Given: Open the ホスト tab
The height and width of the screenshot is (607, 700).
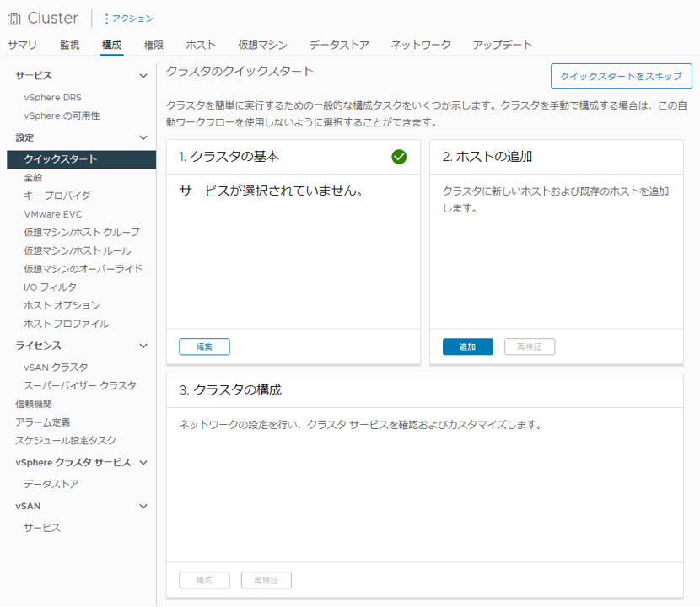Looking at the screenshot, I should [201, 45].
